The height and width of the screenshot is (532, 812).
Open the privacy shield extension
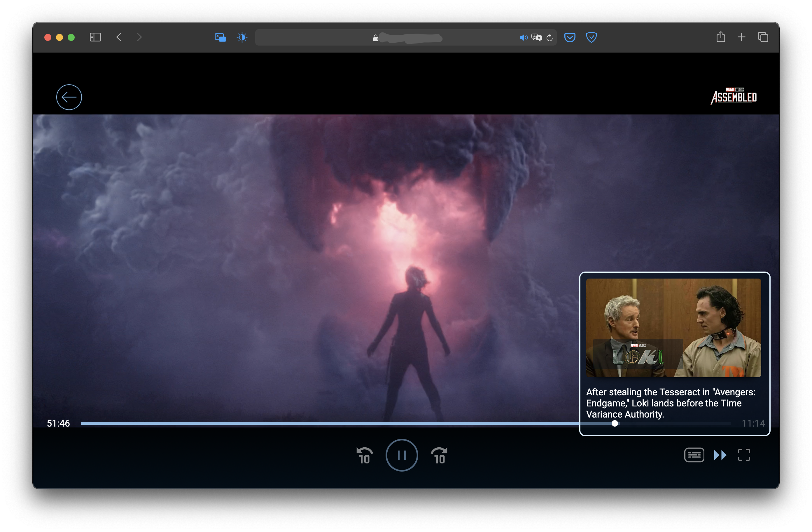click(x=591, y=37)
